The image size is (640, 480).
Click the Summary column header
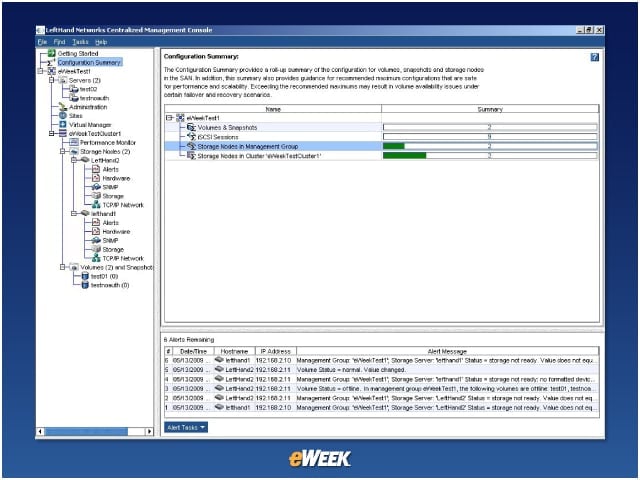(490, 109)
